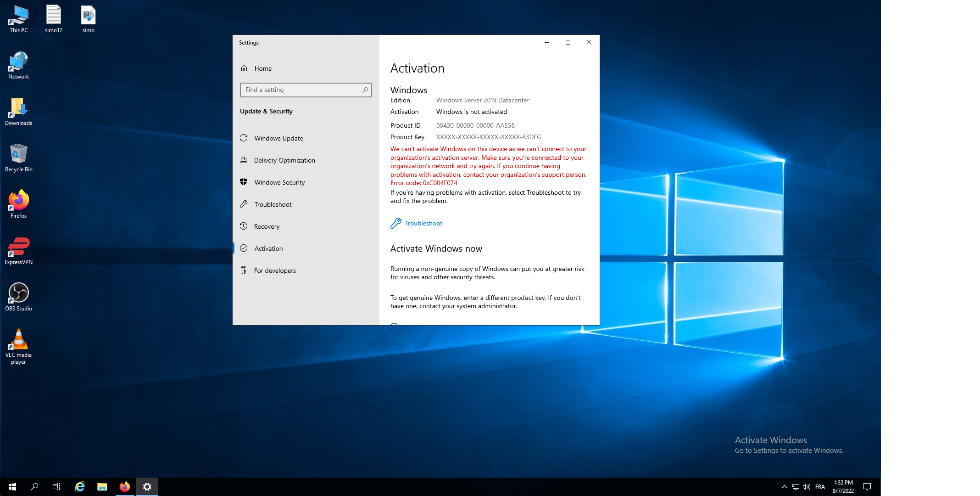Image resolution: width=980 pixels, height=496 pixels.
Task: Click Update & Security heading
Action: 266,111
